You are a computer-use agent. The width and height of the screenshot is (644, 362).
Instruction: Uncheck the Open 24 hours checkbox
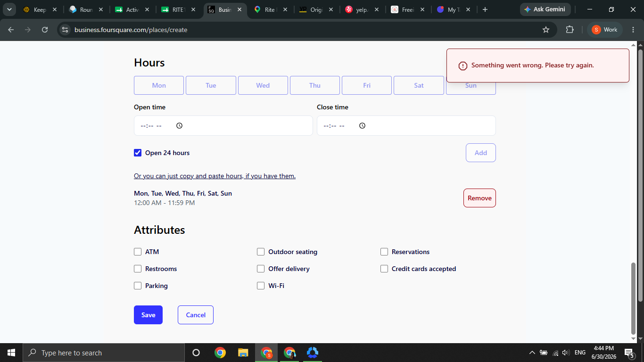pyautogui.click(x=138, y=153)
